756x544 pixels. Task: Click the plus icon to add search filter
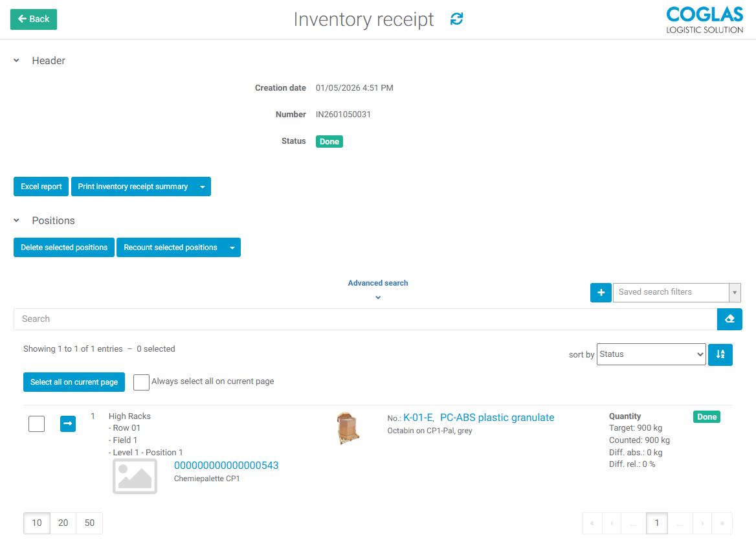(x=601, y=293)
